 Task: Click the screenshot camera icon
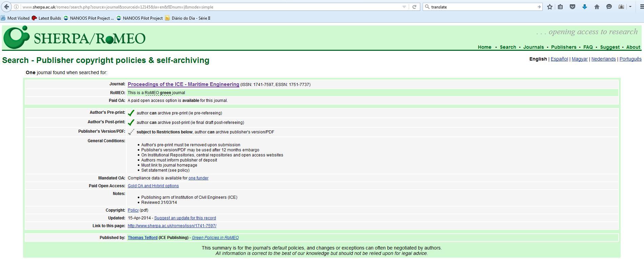(x=621, y=7)
